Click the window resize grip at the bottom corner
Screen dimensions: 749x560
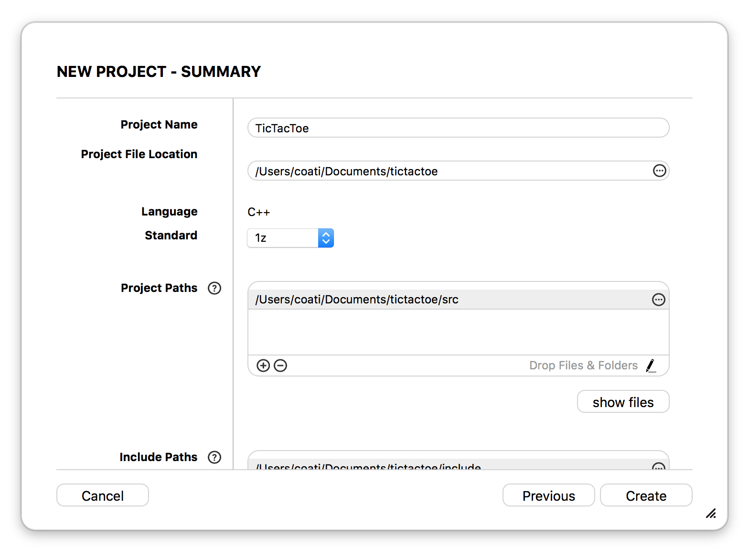[711, 513]
